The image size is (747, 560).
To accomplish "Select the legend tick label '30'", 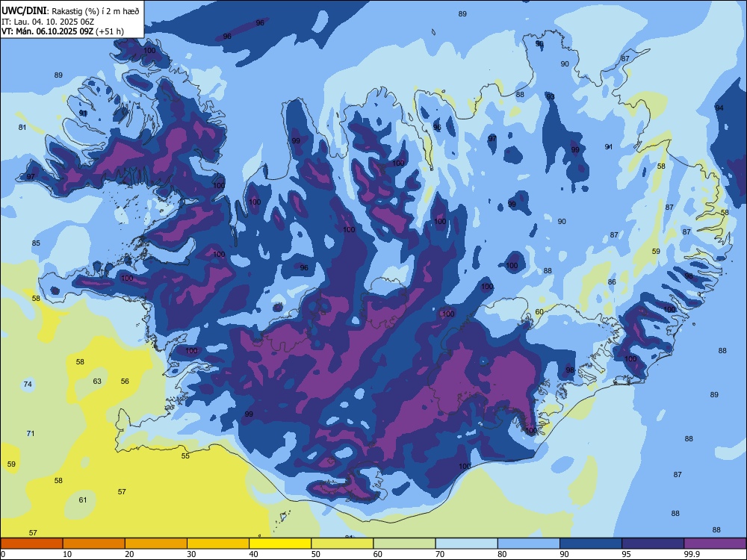I will (x=191, y=554).
